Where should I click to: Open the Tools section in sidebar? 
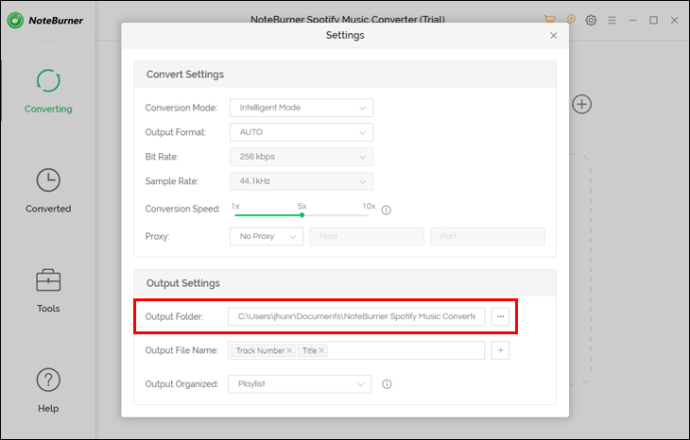[48, 291]
